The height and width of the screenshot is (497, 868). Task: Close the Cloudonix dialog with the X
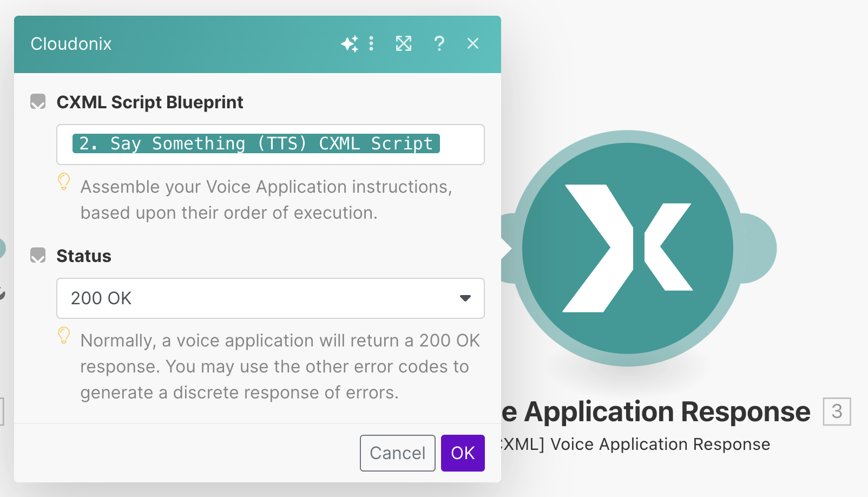[x=473, y=43]
